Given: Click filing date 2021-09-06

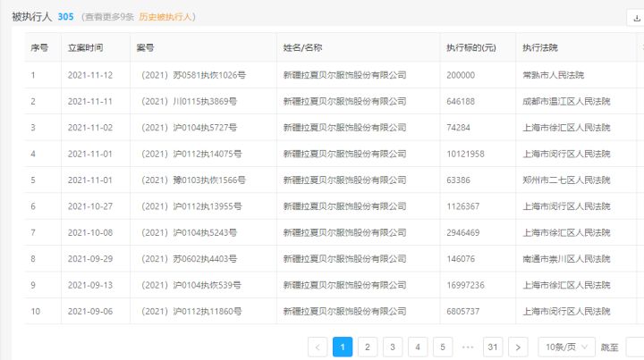Looking at the screenshot, I should pos(90,311).
